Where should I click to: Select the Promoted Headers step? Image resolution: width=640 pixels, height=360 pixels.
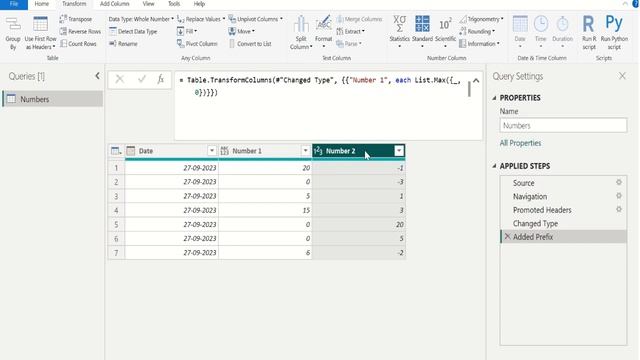click(x=563, y=210)
